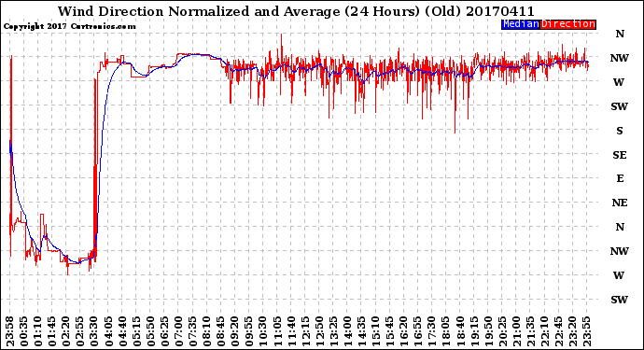
Task: Click the 16:55 time axis label
Action: [417, 331]
